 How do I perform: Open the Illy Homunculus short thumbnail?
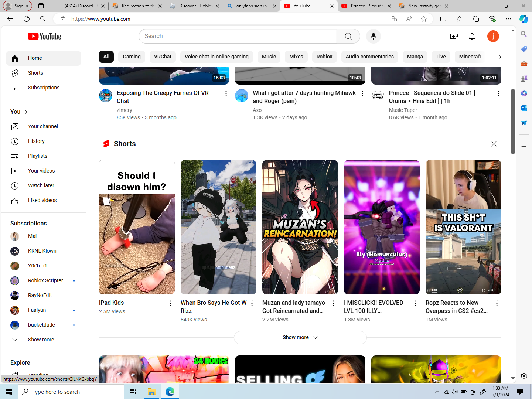click(382, 227)
